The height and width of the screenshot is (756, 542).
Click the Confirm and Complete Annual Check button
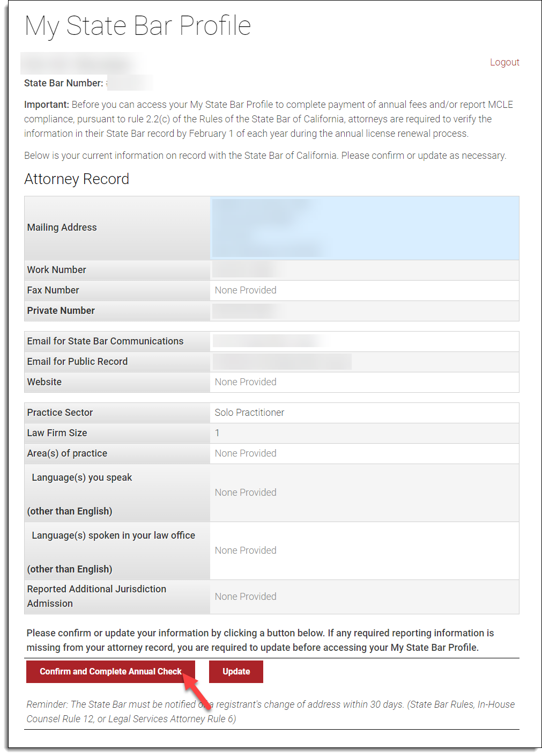[110, 671]
